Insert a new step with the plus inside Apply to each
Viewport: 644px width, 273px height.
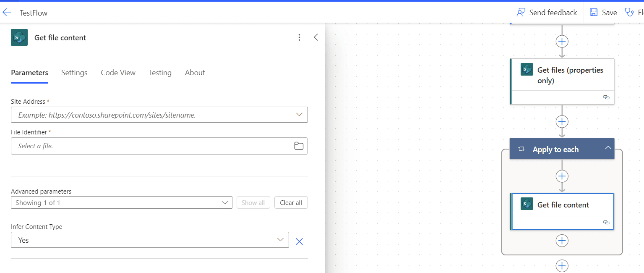(562, 176)
